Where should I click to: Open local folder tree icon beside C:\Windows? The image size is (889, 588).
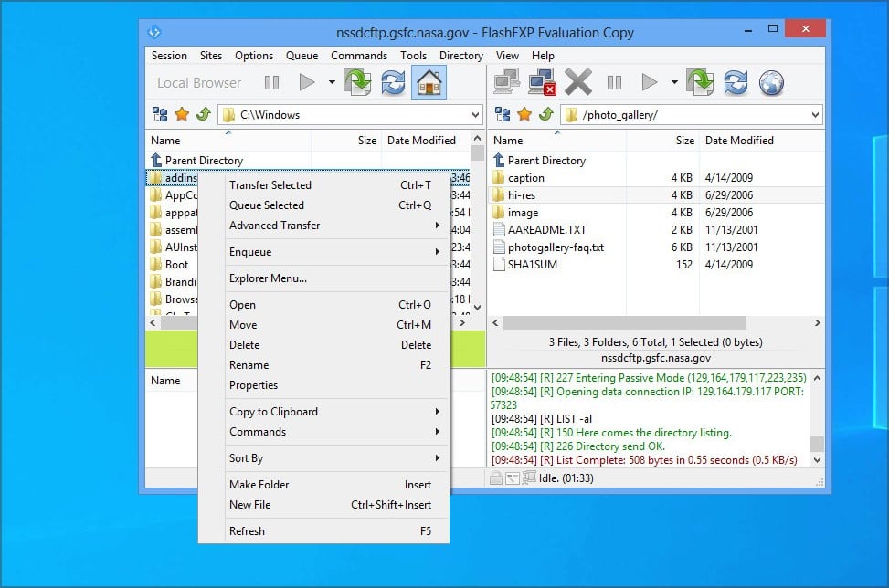point(160,114)
